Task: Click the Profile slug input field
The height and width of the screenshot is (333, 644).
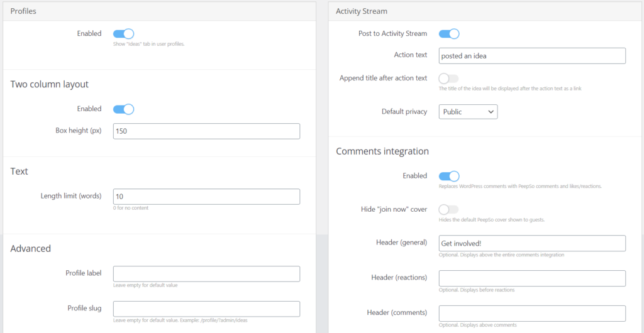Action: click(x=206, y=308)
